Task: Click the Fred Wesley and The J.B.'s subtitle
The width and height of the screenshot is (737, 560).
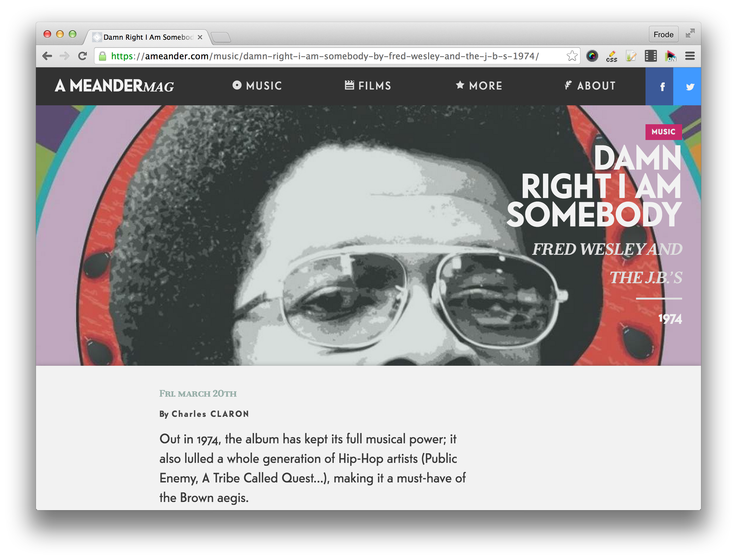Action: click(607, 263)
